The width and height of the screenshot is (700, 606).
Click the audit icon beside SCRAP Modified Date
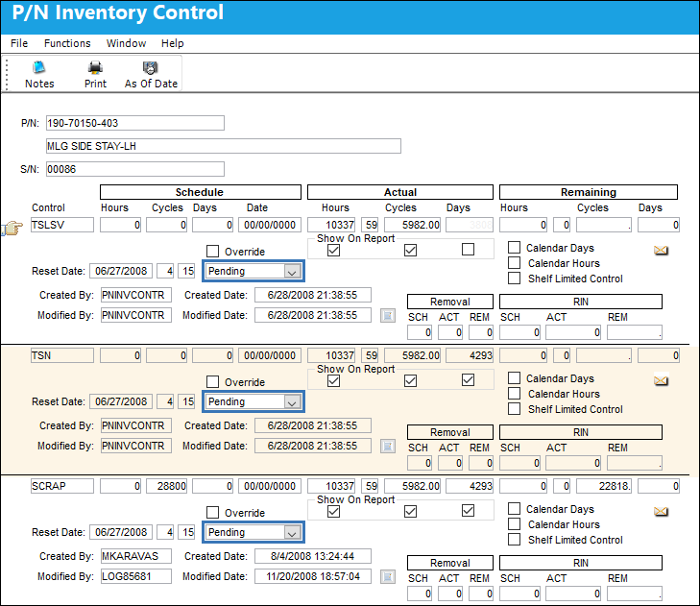(388, 576)
